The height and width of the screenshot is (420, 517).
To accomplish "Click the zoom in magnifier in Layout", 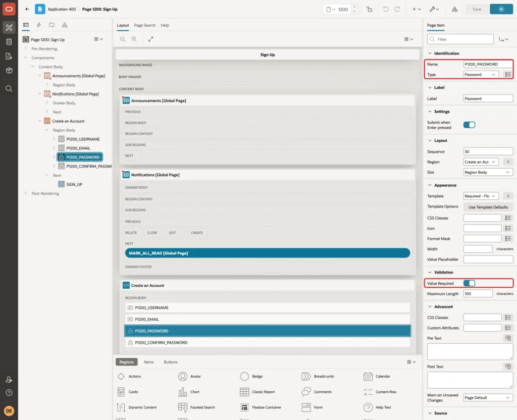I will (x=134, y=39).
